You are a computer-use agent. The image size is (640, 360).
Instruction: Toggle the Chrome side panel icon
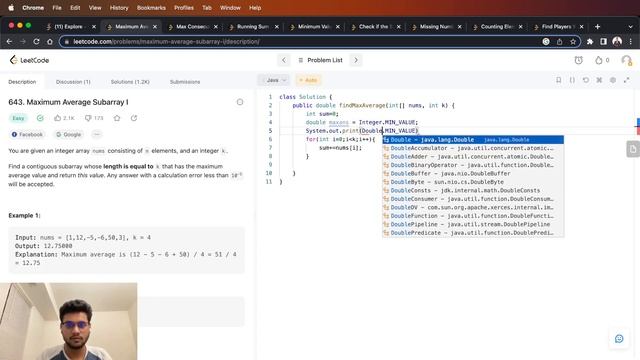(603, 42)
